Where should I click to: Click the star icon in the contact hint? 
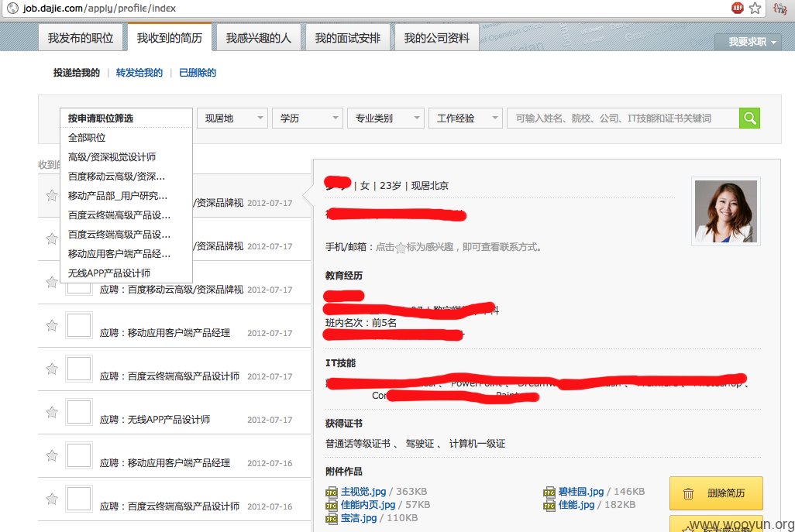[x=401, y=248]
